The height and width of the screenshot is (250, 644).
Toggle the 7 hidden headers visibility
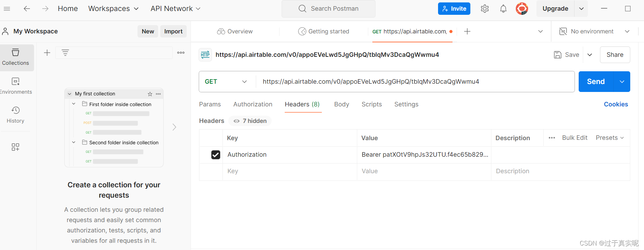(x=250, y=121)
